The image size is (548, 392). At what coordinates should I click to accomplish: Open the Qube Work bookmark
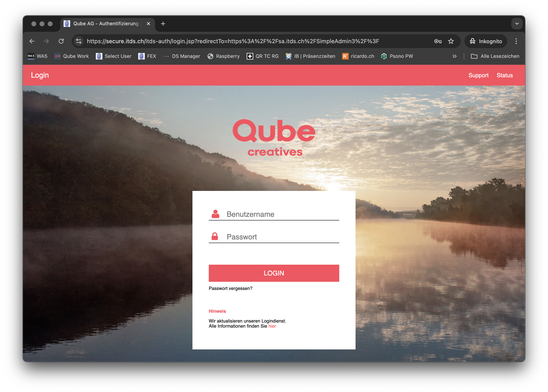(x=72, y=56)
